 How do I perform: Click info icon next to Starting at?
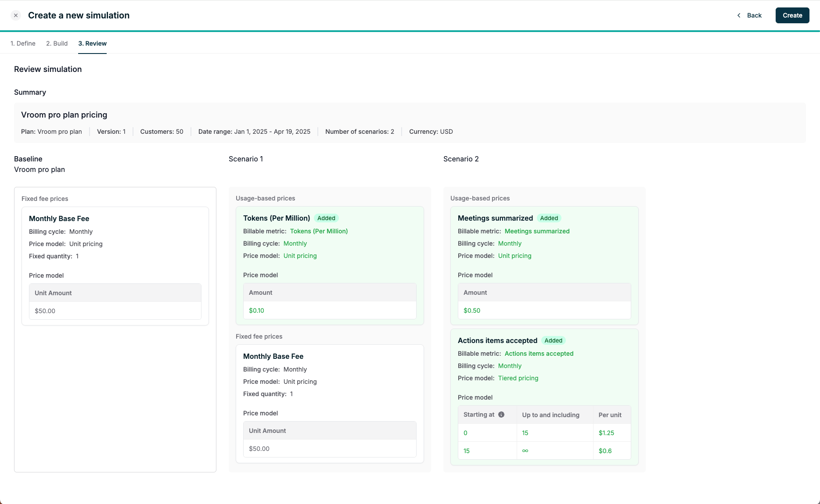[501, 415]
